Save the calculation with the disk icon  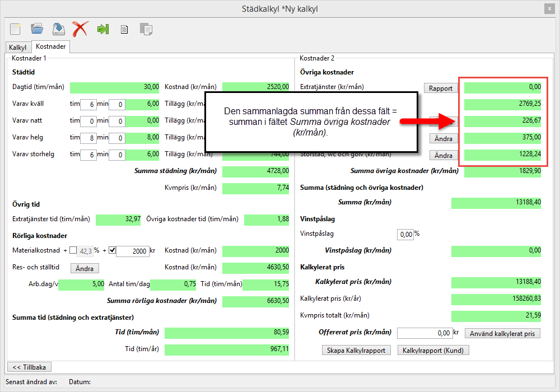pos(58,29)
